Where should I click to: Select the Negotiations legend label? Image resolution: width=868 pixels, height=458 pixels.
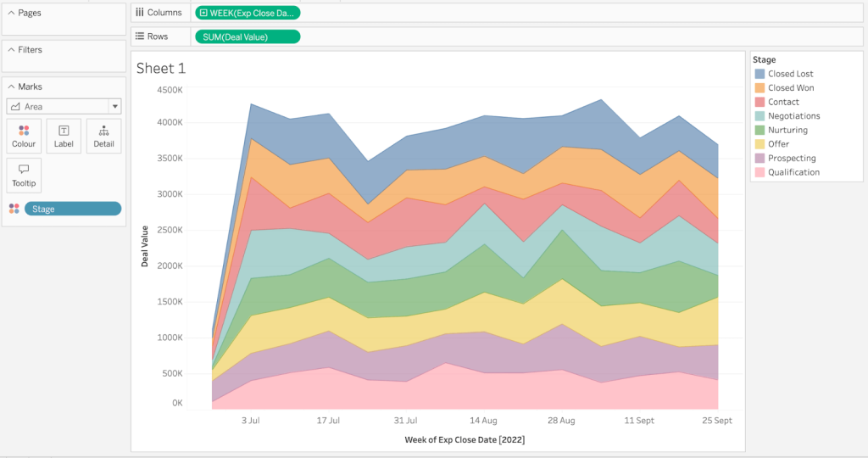point(793,115)
